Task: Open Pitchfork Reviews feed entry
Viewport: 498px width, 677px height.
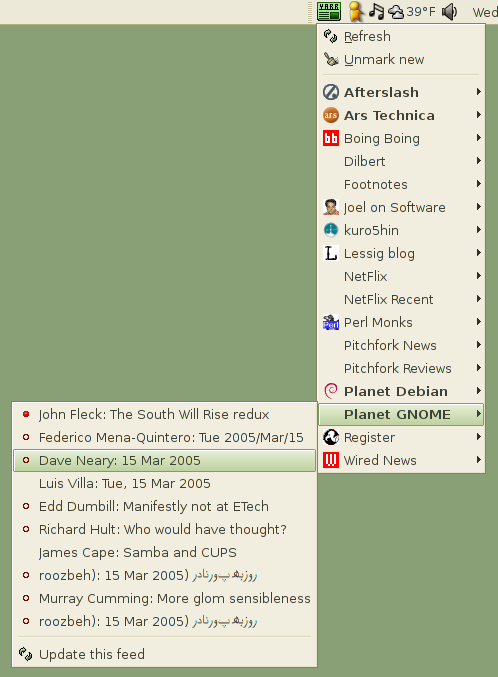Action: pyautogui.click(x=401, y=368)
